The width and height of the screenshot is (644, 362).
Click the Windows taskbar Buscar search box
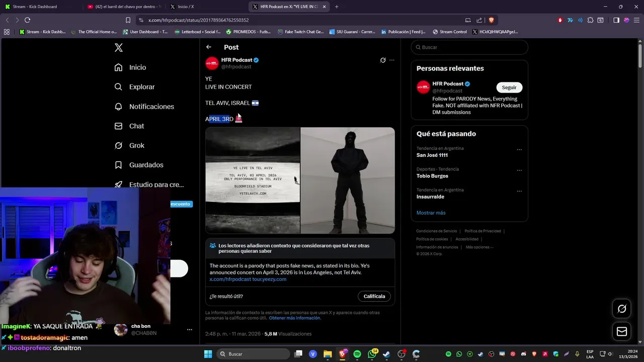pos(254,354)
